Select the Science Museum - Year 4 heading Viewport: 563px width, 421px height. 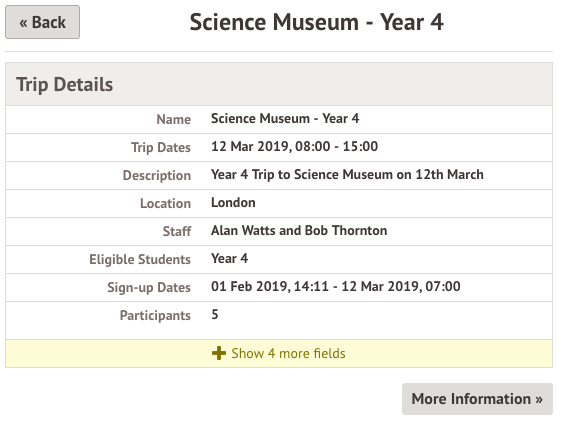tap(317, 22)
